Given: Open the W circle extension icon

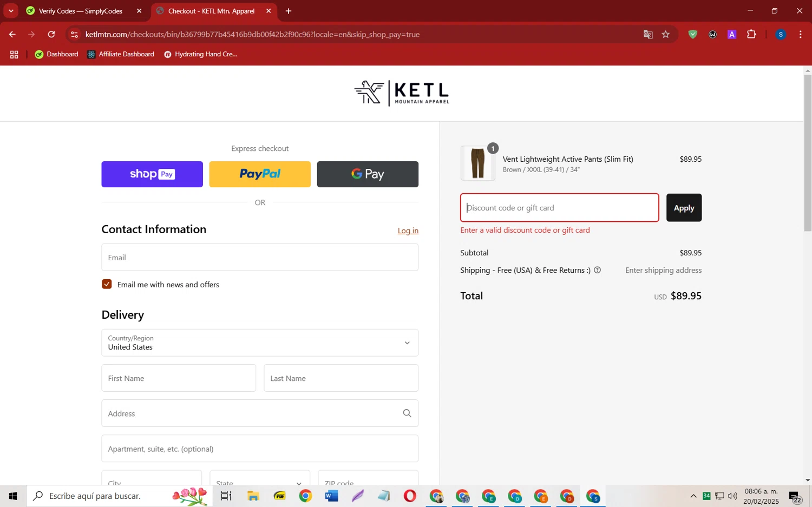Looking at the screenshot, I should pyautogui.click(x=713, y=34).
